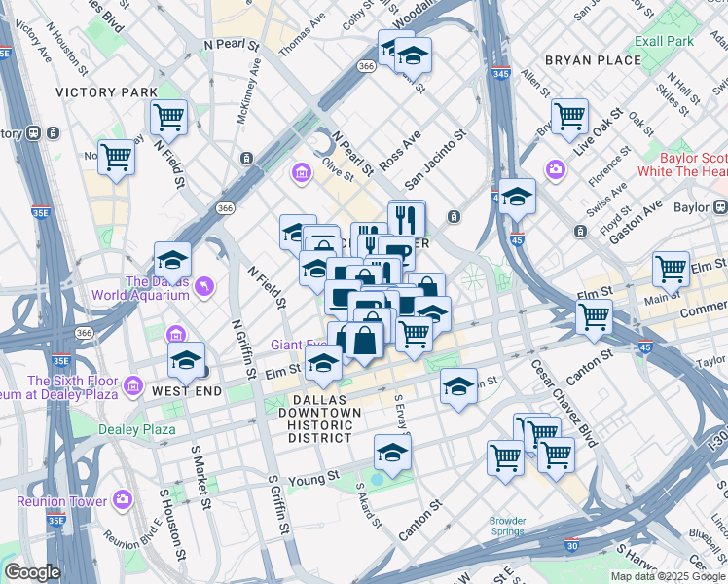Click the Dallas World Aquarium dolphin pin
728x584 pixels.
[203, 287]
